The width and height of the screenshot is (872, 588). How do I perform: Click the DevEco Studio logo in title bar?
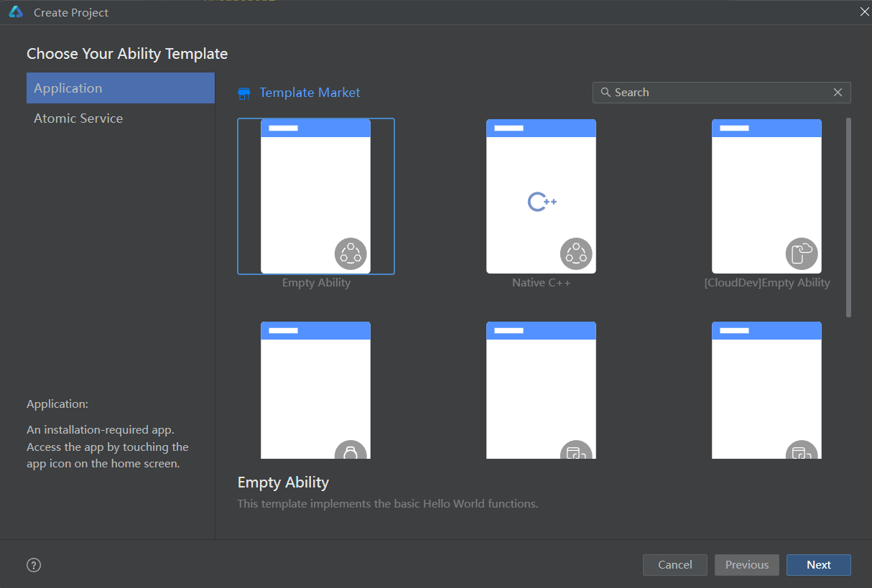(16, 12)
